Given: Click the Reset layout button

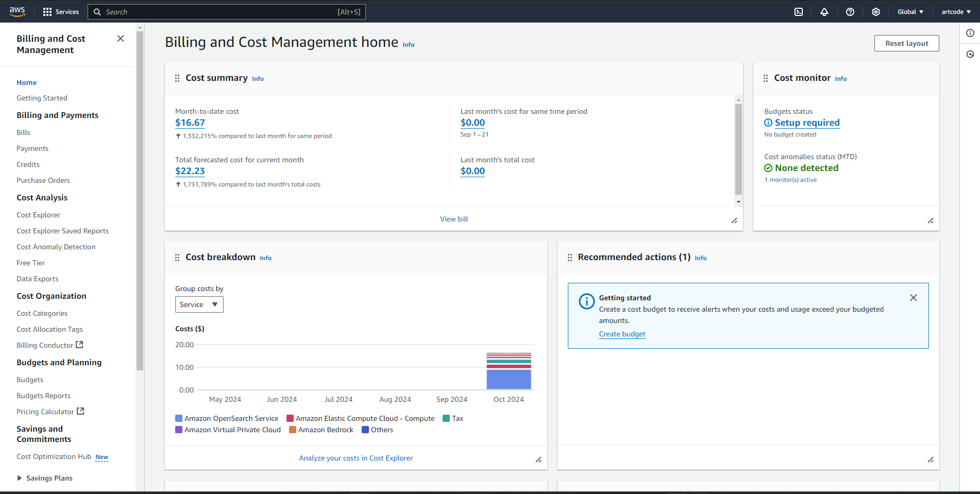Looking at the screenshot, I should pos(907,43).
